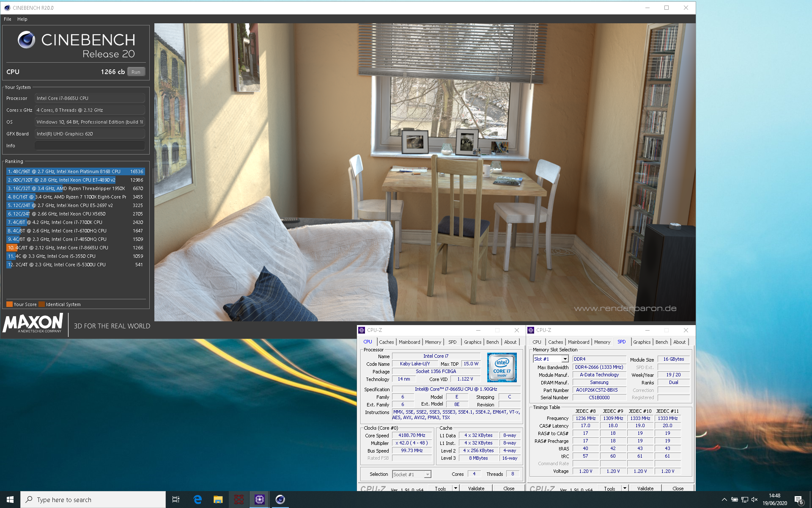
Task: Open the About tab in right CPU-Z
Action: [679, 342]
